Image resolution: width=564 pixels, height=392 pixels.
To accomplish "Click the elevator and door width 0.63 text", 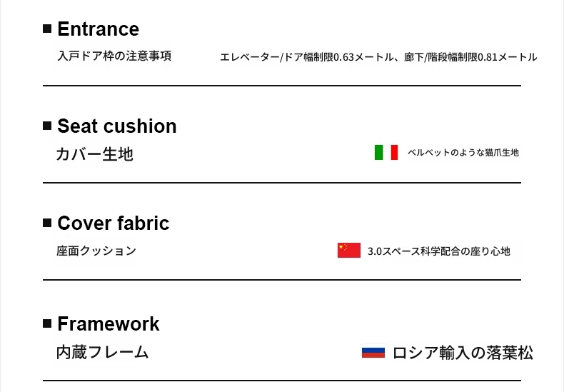I will point(306,57).
